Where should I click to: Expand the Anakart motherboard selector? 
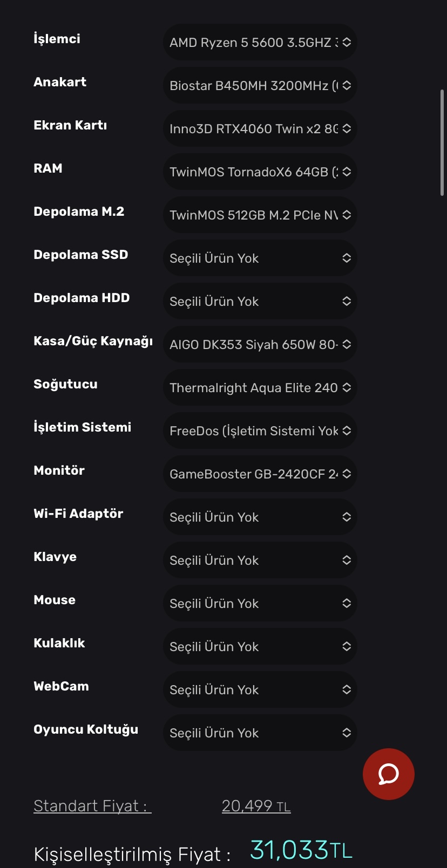(260, 86)
